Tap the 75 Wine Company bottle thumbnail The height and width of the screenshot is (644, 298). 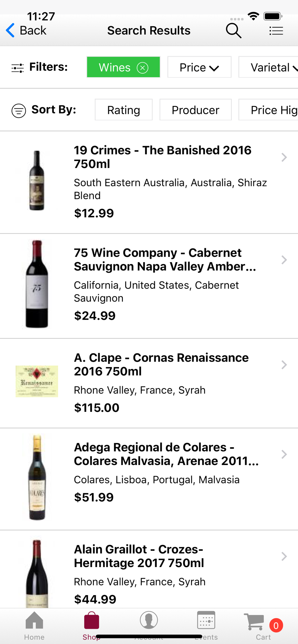click(37, 285)
